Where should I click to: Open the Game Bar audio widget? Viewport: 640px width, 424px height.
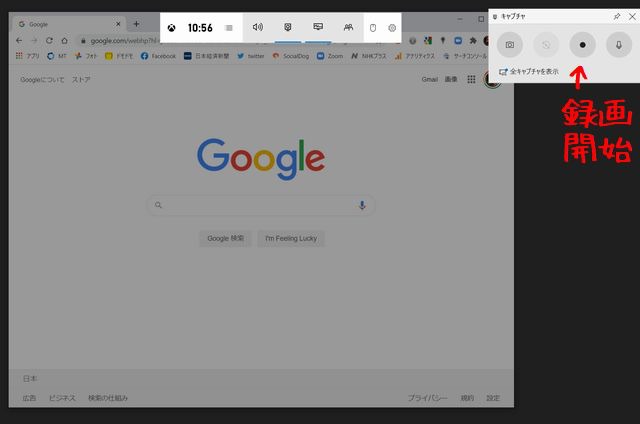258,27
